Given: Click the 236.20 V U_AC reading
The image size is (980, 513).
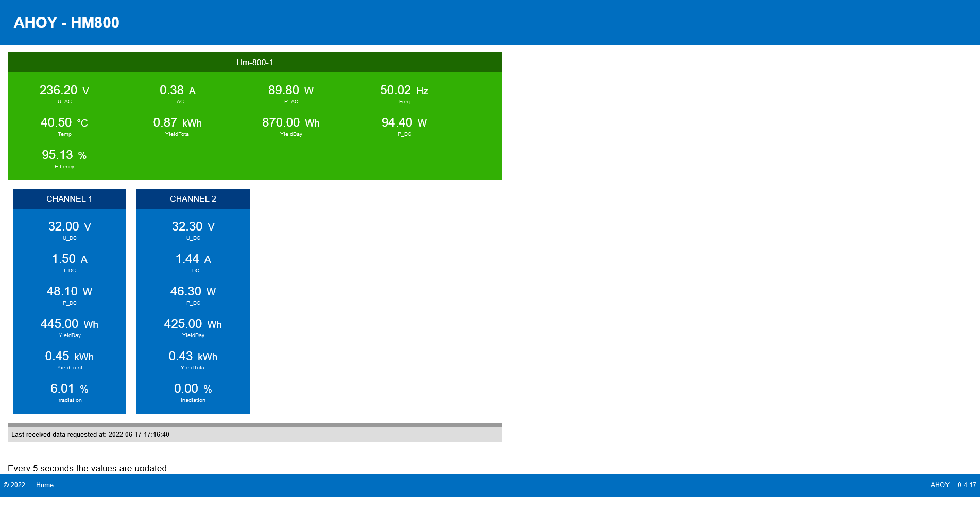Looking at the screenshot, I should (x=64, y=91).
